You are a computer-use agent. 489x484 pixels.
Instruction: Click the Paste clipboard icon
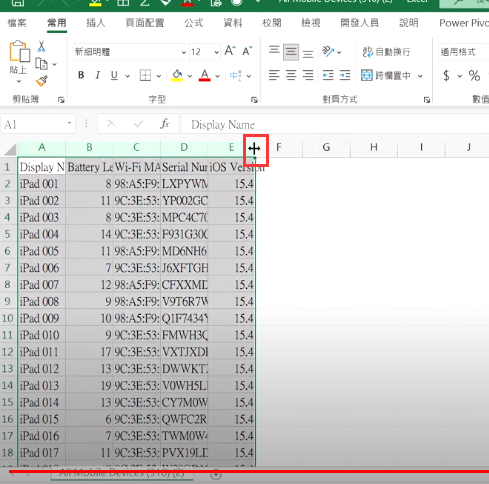(x=19, y=51)
